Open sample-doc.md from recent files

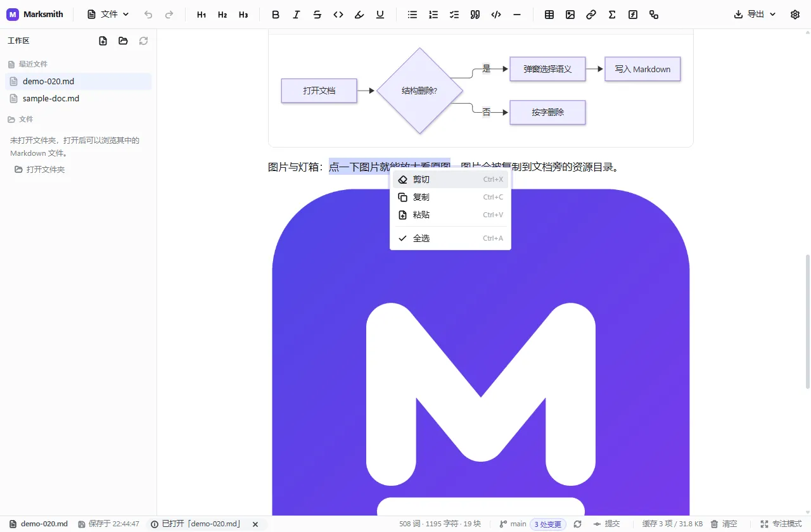tap(79, 99)
